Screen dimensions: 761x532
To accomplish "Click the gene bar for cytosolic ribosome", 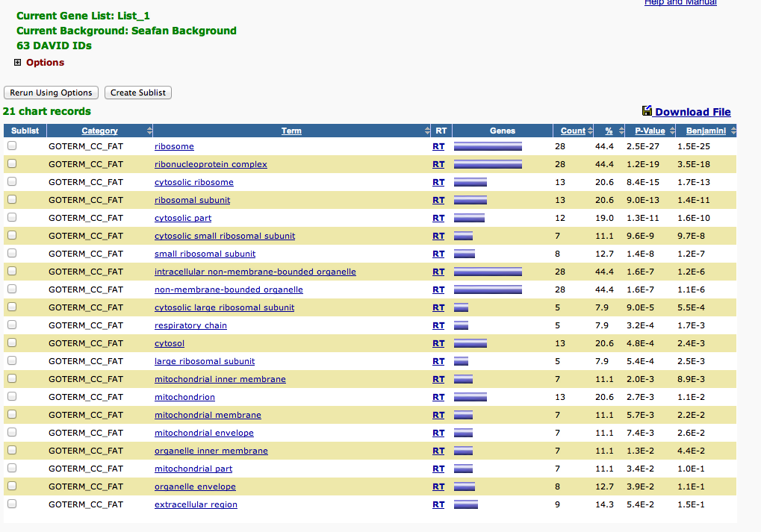I will [470, 182].
